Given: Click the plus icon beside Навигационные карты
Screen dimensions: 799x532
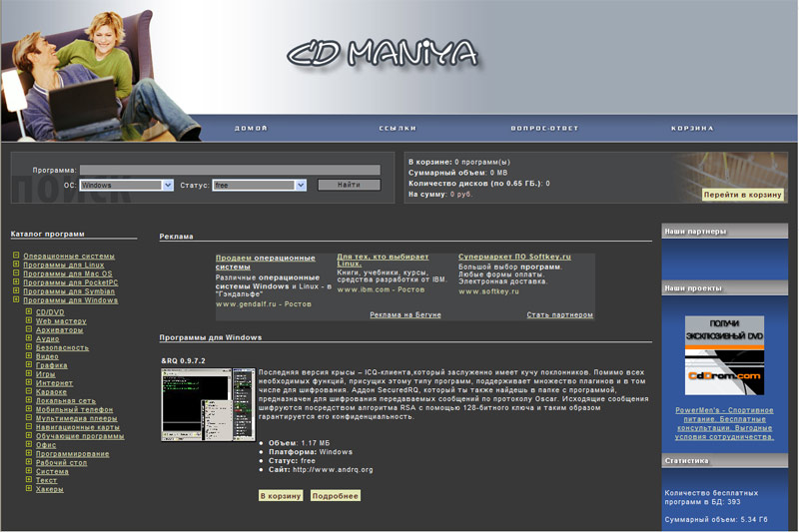Looking at the screenshot, I should pos(29,426).
